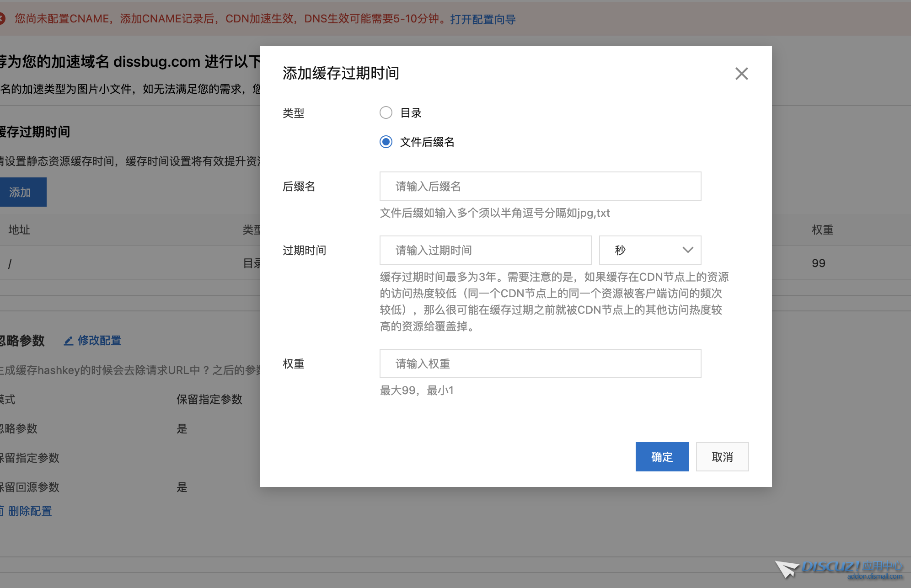This screenshot has height=588, width=911.
Task: Open the 秒 time unit dropdown
Action: click(x=649, y=250)
